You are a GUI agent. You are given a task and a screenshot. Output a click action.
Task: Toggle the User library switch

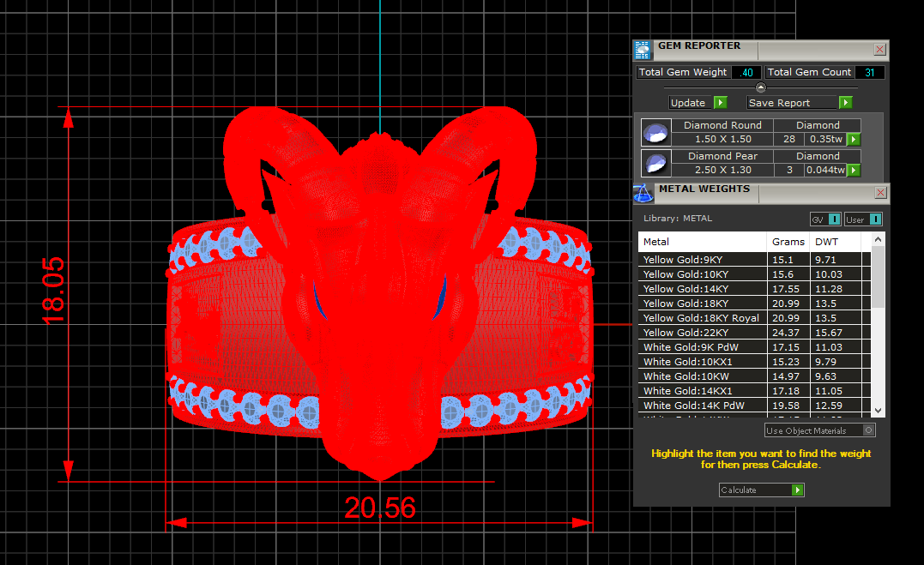(863, 219)
